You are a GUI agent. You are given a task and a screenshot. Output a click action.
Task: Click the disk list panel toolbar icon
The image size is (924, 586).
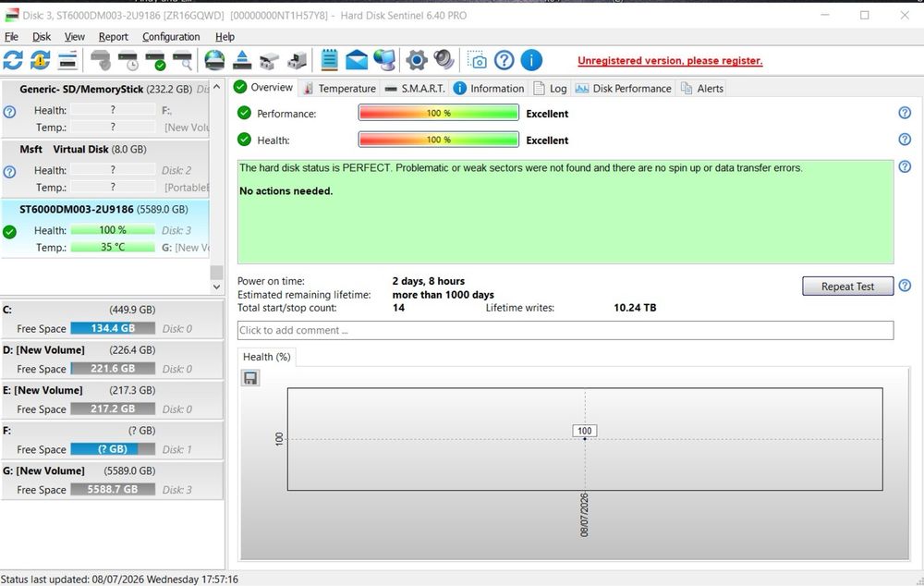click(67, 60)
